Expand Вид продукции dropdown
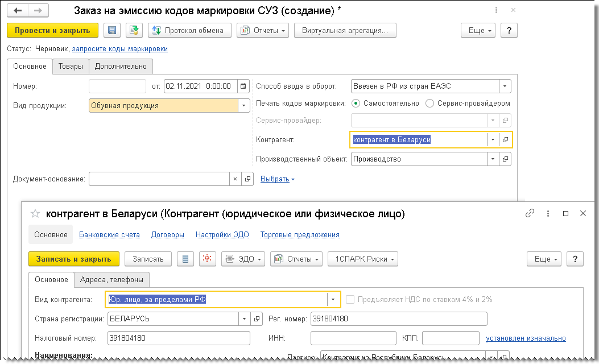The height and width of the screenshot is (364, 599). pos(243,105)
